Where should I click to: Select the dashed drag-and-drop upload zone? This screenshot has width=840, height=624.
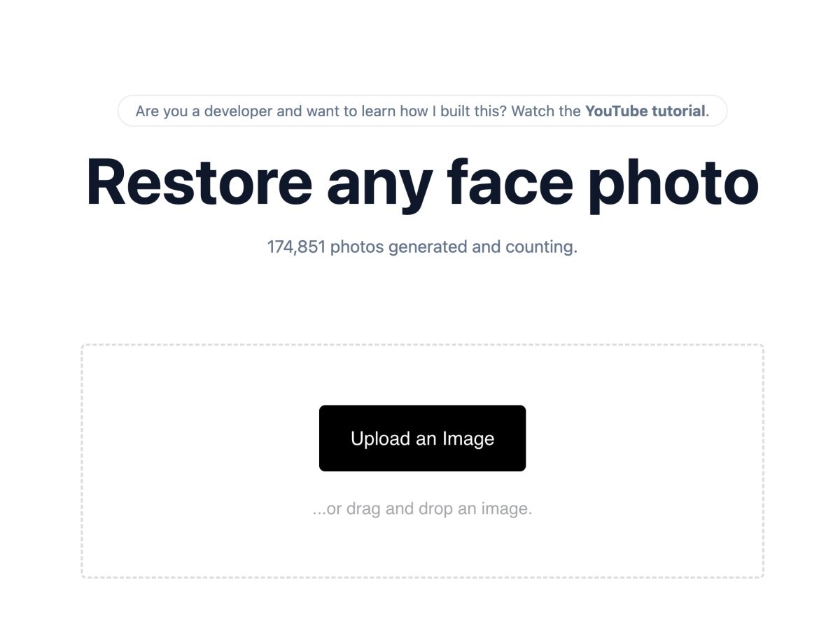point(422,461)
